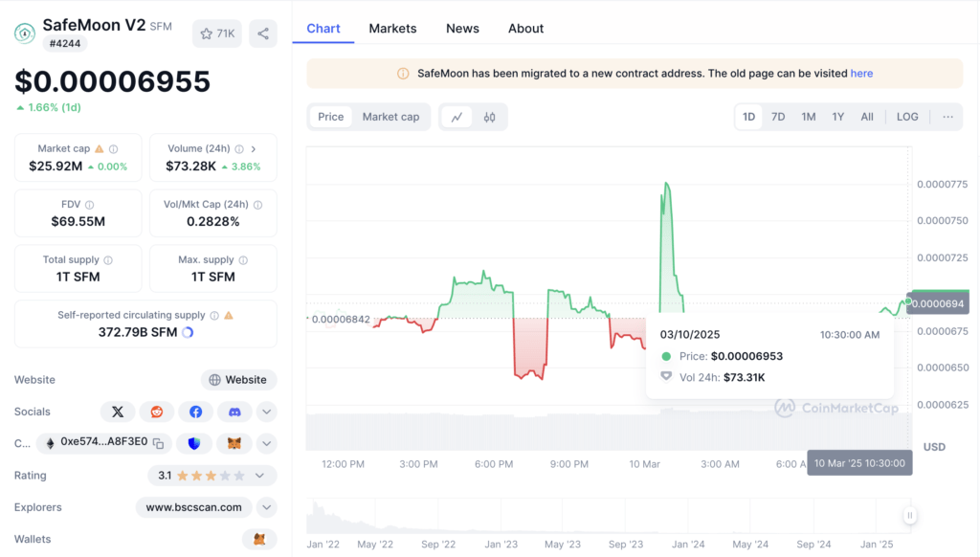This screenshot has height=557, width=980.
Task: Open the chart more options ellipsis
Action: pyautogui.click(x=948, y=117)
